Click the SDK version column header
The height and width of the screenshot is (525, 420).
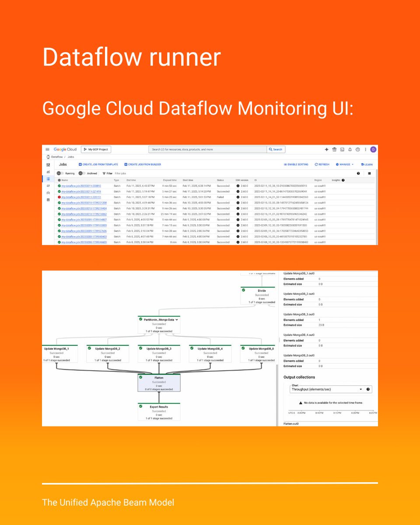242,180
